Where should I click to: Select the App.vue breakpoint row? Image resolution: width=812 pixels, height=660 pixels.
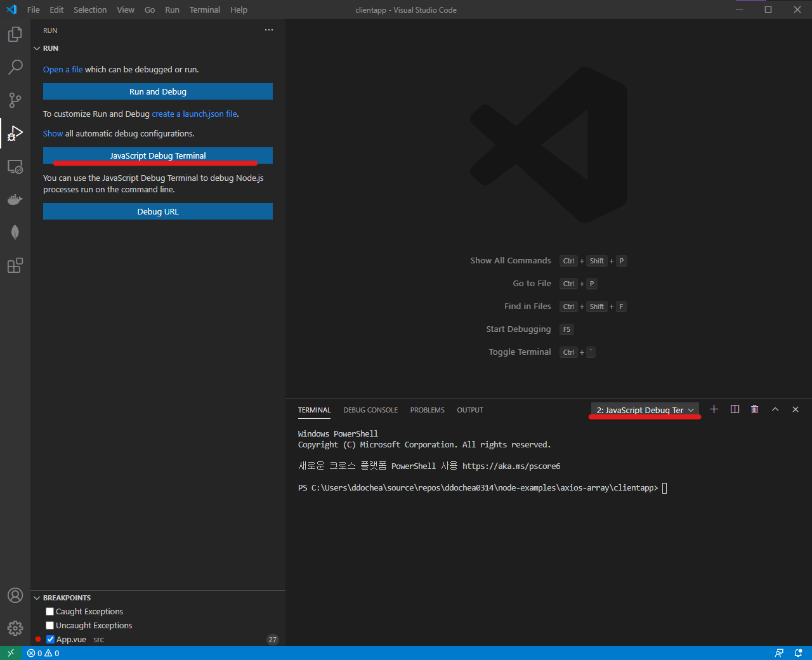tap(158, 639)
